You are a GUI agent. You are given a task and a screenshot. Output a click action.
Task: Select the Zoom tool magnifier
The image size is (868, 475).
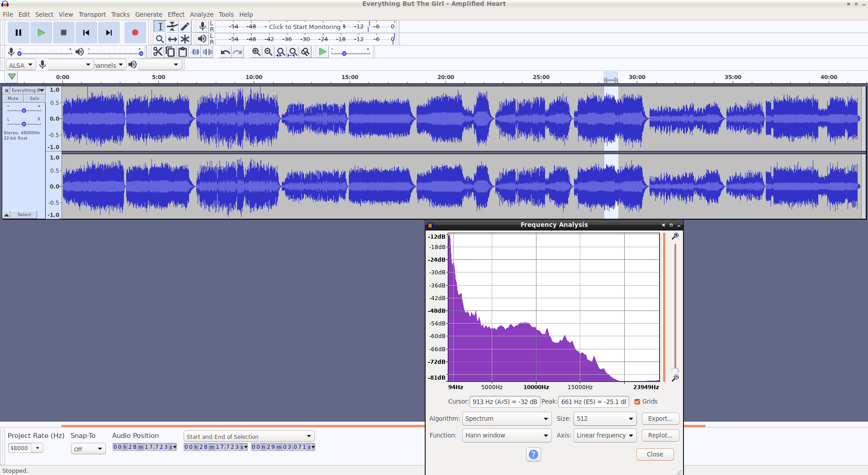tap(160, 39)
